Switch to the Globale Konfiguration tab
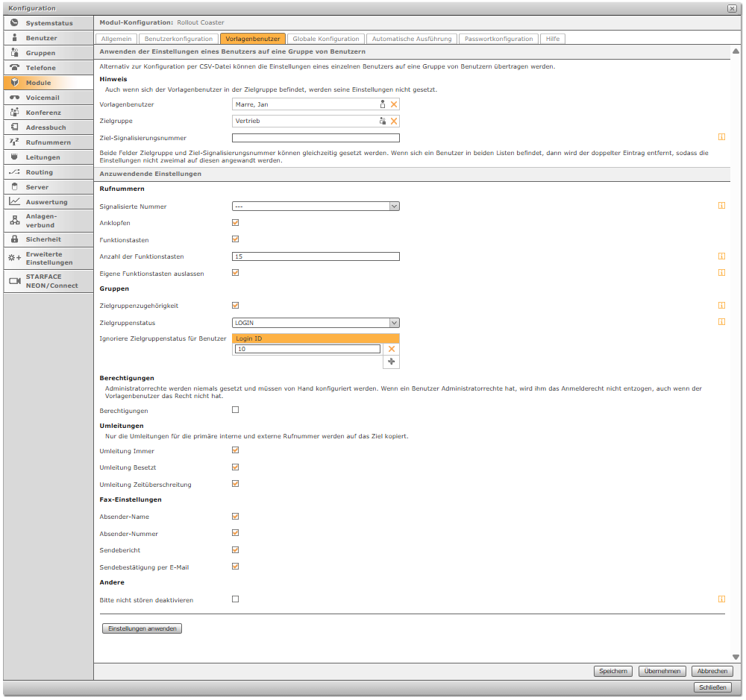The image size is (746, 700). coord(325,39)
